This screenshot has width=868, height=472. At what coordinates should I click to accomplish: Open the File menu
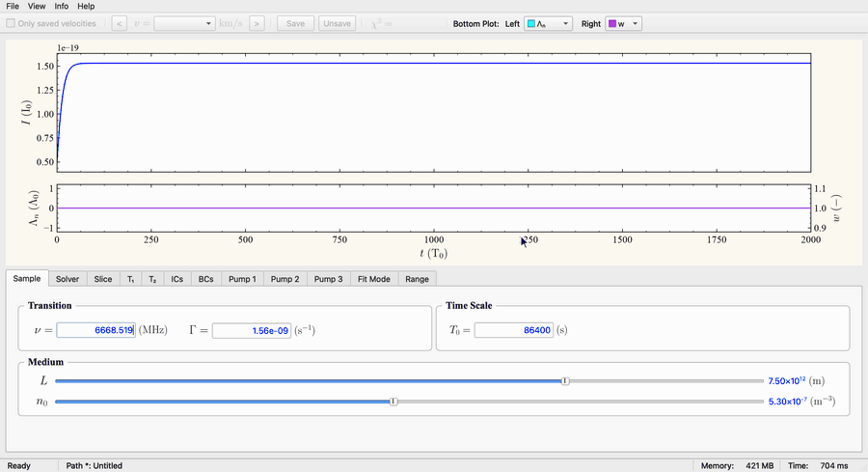(x=13, y=6)
